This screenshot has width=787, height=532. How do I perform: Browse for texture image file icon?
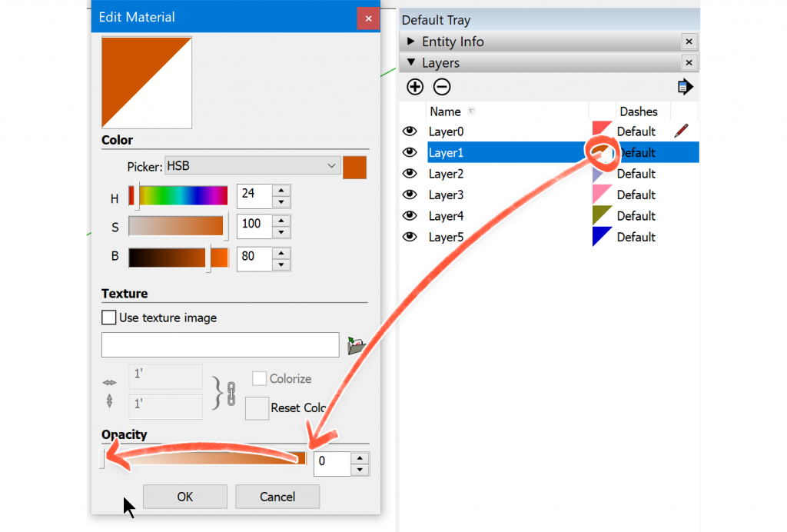point(356,346)
